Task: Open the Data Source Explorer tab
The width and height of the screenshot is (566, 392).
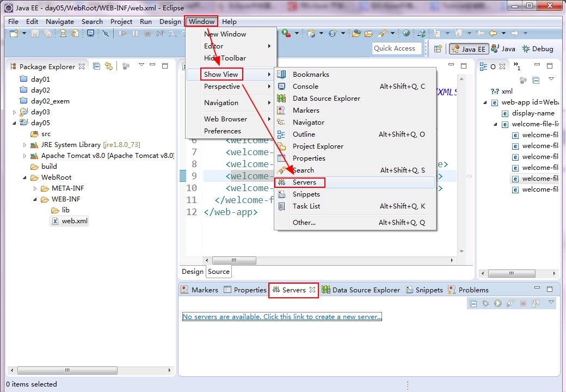Action: [361, 290]
